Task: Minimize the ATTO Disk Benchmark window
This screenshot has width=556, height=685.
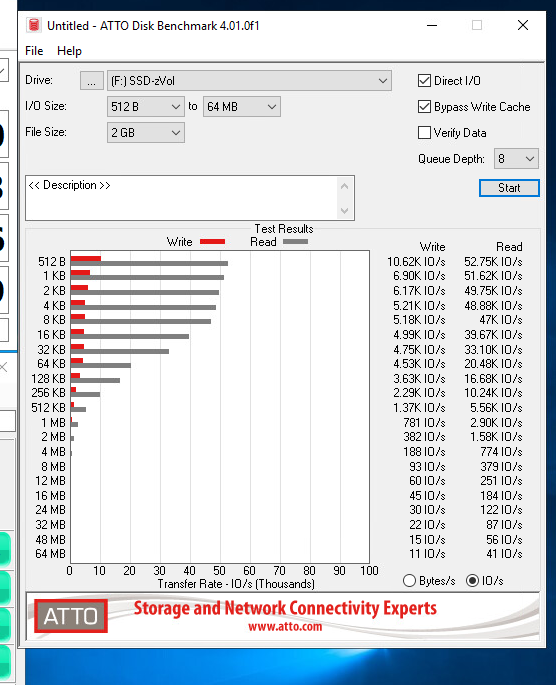Action: point(432,25)
